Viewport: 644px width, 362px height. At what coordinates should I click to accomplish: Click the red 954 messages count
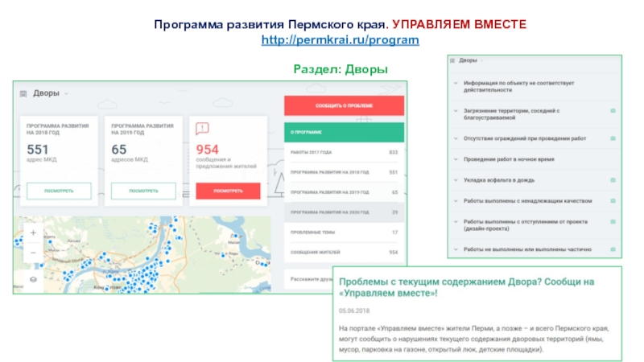coord(207,150)
